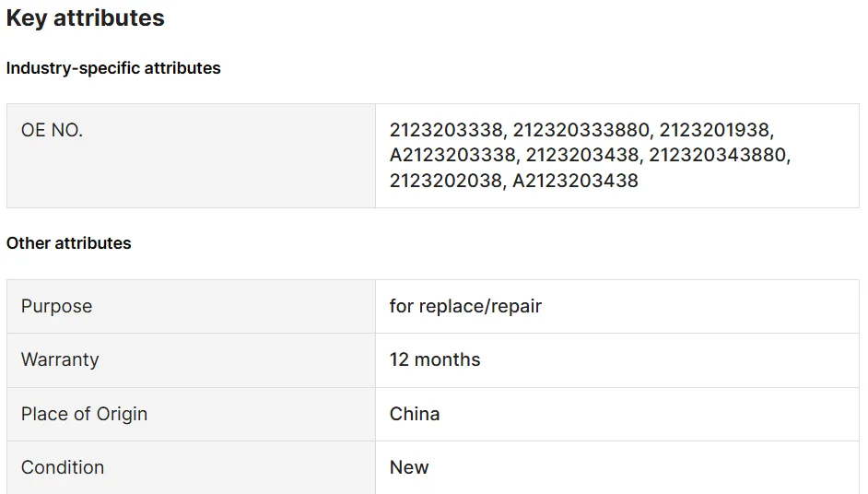
Task: Click the "New" condition value
Action: [x=409, y=467]
